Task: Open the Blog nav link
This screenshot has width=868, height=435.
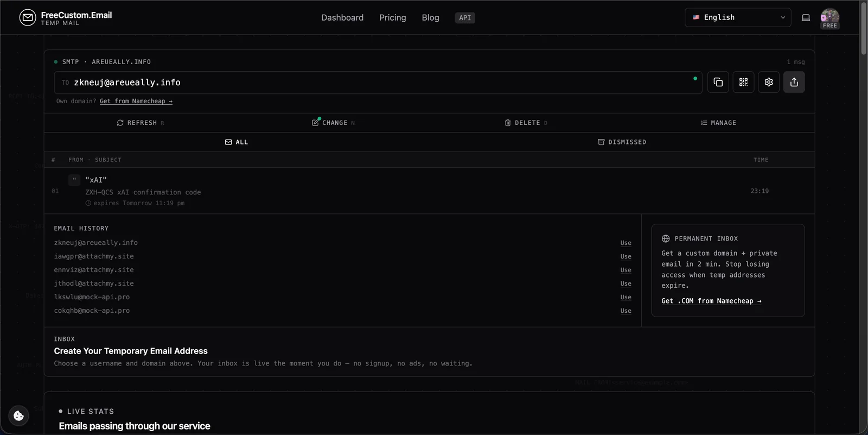Action: click(430, 18)
